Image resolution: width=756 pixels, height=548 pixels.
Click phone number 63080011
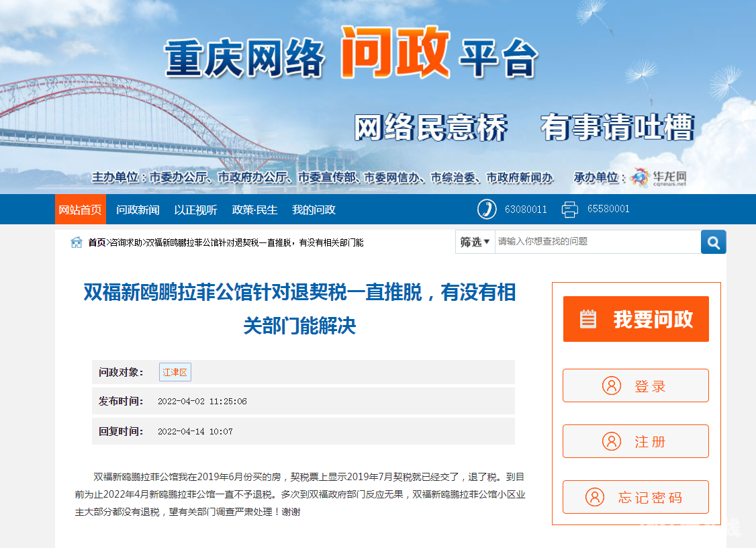(x=526, y=210)
